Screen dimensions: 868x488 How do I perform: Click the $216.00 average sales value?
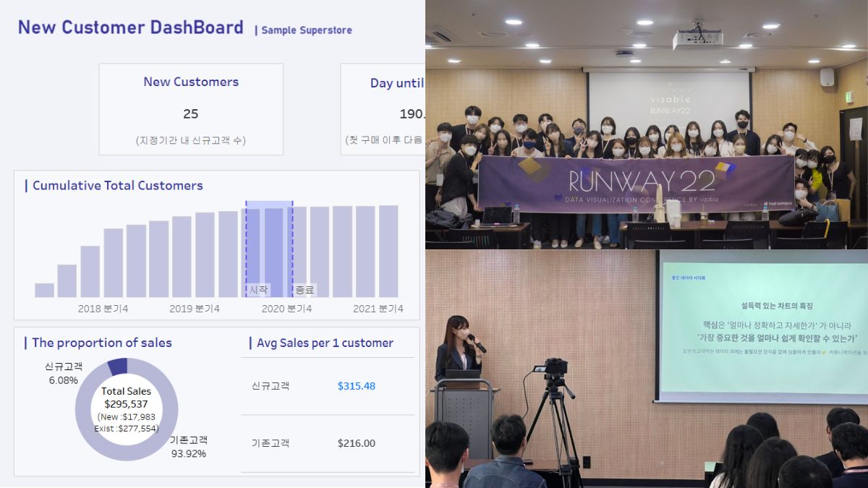point(356,443)
